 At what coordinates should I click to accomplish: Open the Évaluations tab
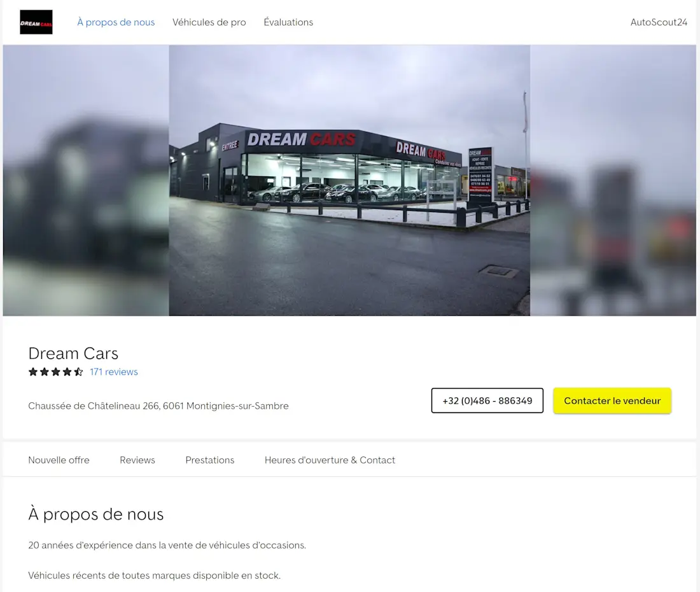pos(288,22)
